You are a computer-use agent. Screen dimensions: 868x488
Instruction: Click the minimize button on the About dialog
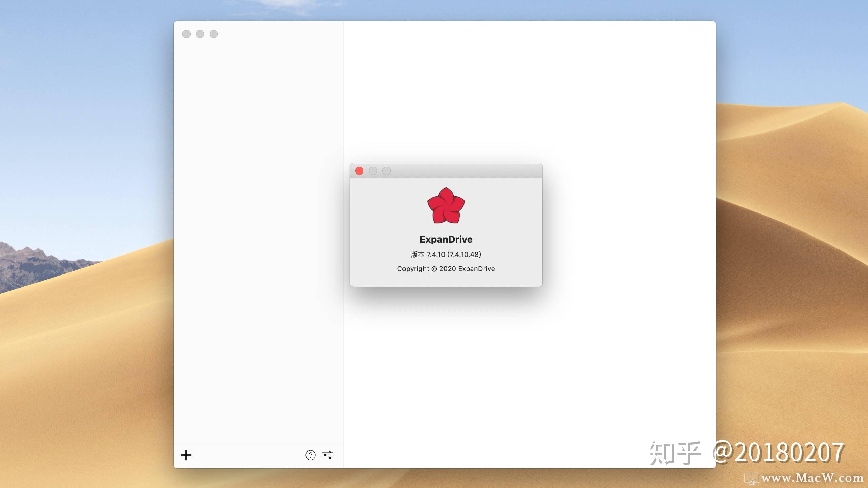coord(373,171)
